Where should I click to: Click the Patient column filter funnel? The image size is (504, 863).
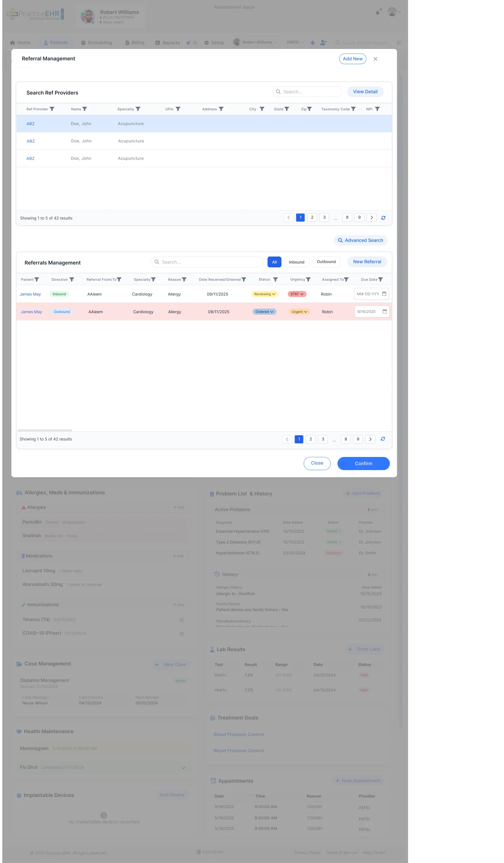pos(37,279)
